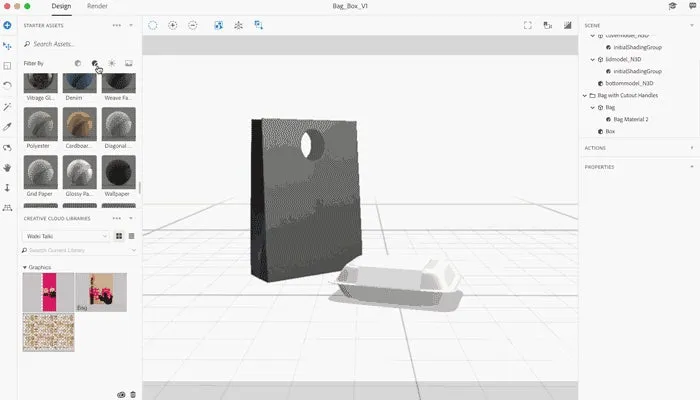Click the Creative Cloud icon at libraries bottom
The image size is (700, 400).
121,395
